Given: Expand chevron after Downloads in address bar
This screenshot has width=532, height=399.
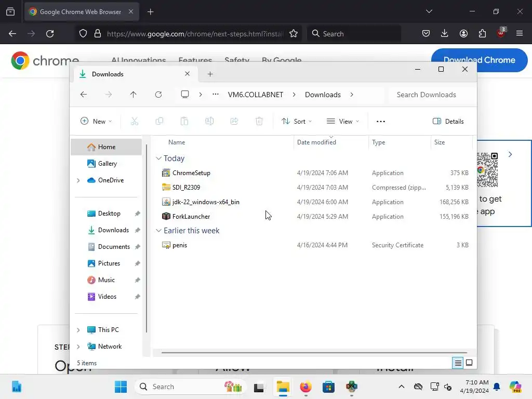Looking at the screenshot, I should point(352,95).
